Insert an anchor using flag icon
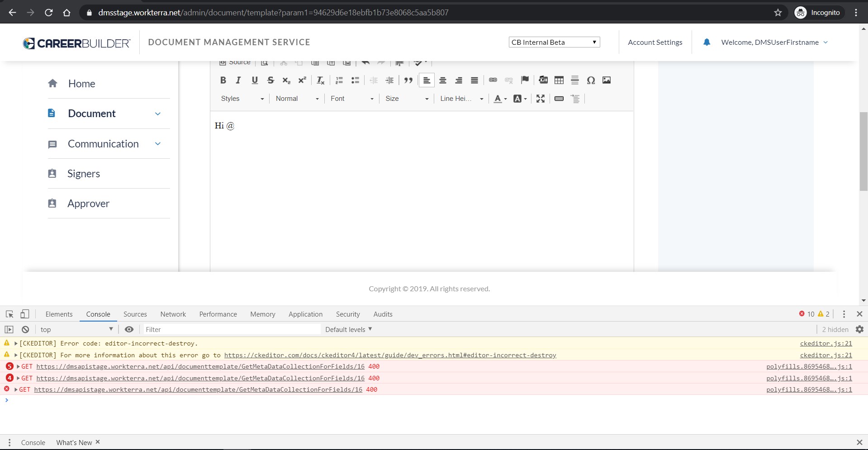 click(525, 80)
